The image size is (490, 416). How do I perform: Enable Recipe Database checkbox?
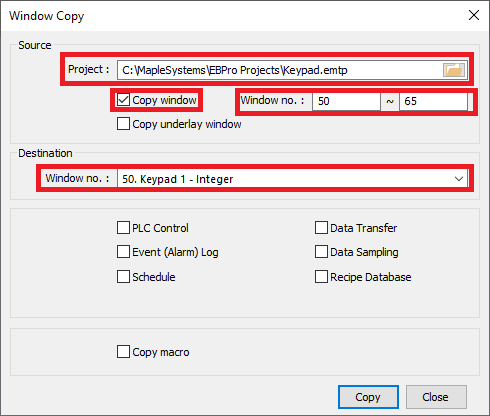321,277
